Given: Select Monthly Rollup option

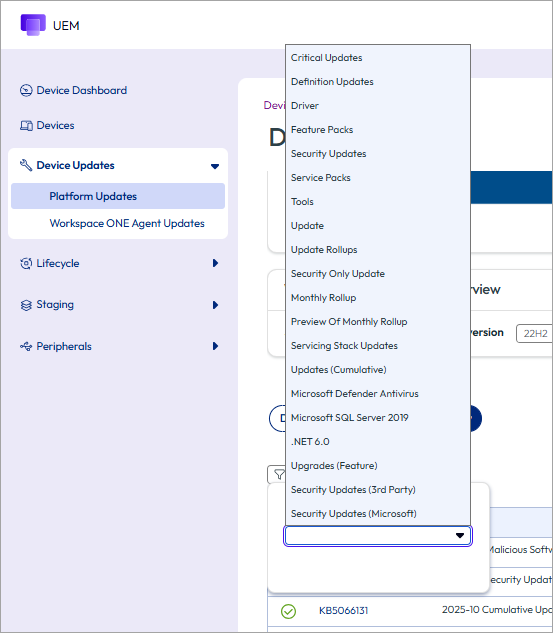Looking at the screenshot, I should click(378, 298).
